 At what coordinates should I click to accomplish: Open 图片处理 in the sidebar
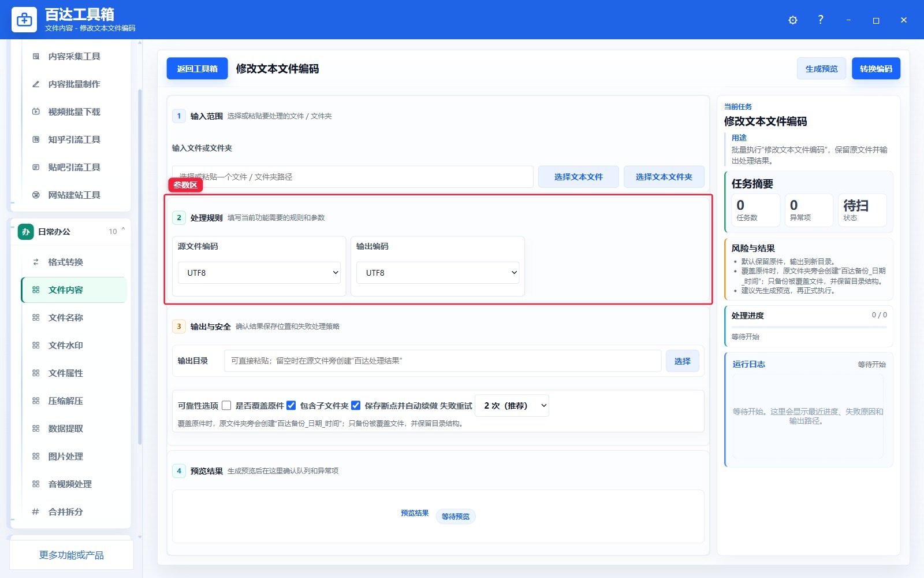click(x=74, y=457)
